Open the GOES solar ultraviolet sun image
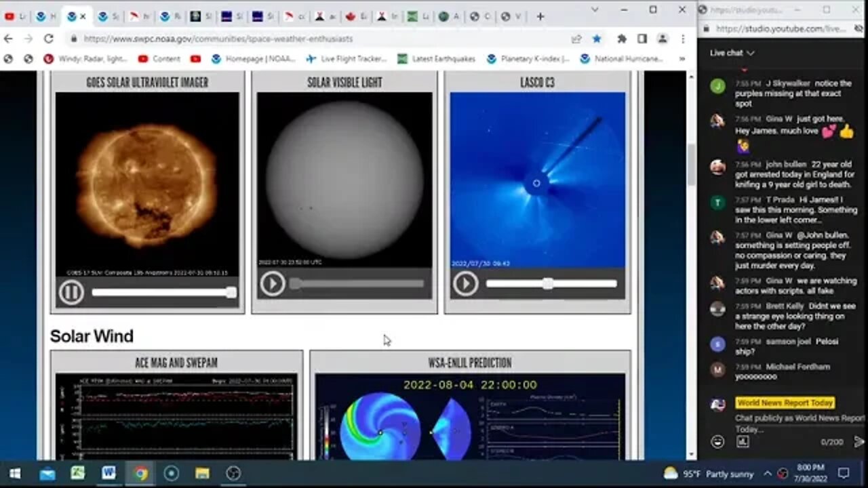The image size is (868, 488). (147, 184)
